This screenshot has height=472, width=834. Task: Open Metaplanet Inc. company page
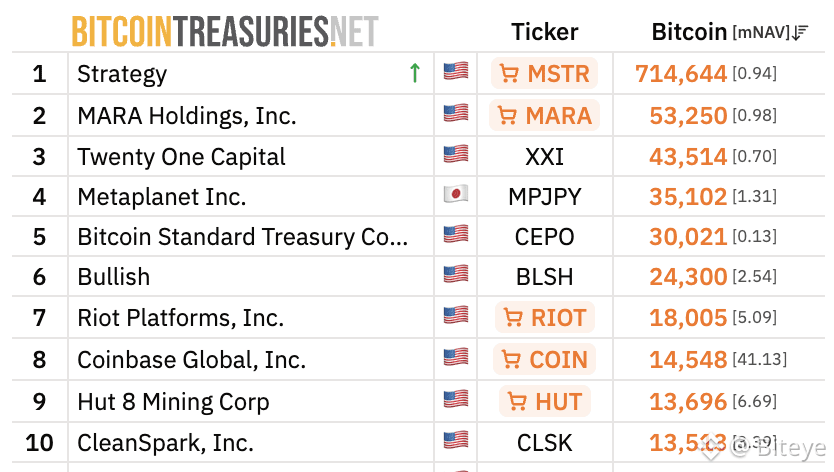[161, 196]
